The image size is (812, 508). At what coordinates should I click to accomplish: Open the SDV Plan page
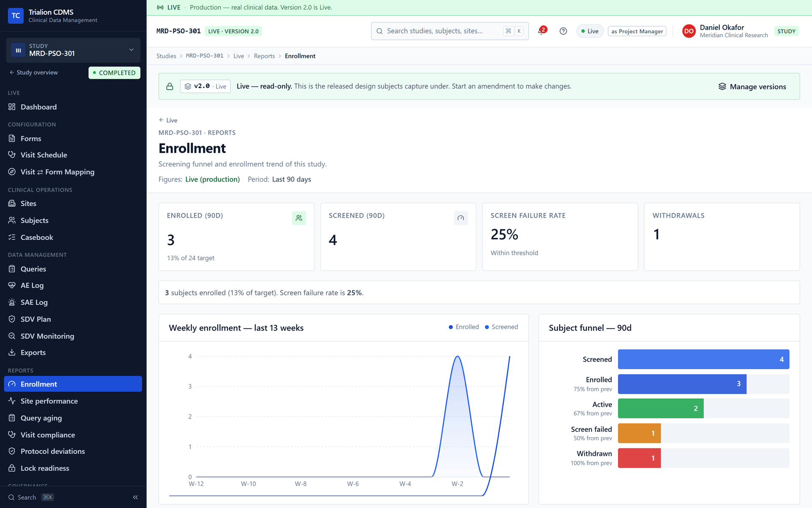coord(73,319)
